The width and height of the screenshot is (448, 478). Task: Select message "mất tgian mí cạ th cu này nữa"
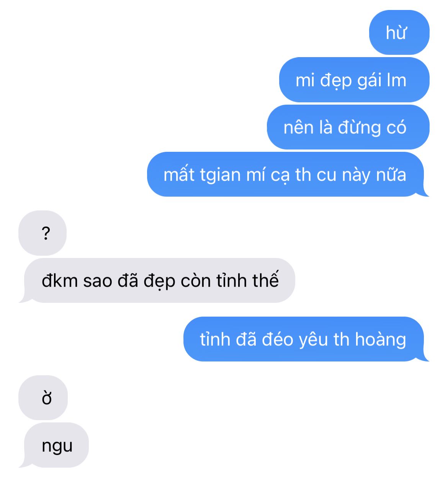click(288, 174)
